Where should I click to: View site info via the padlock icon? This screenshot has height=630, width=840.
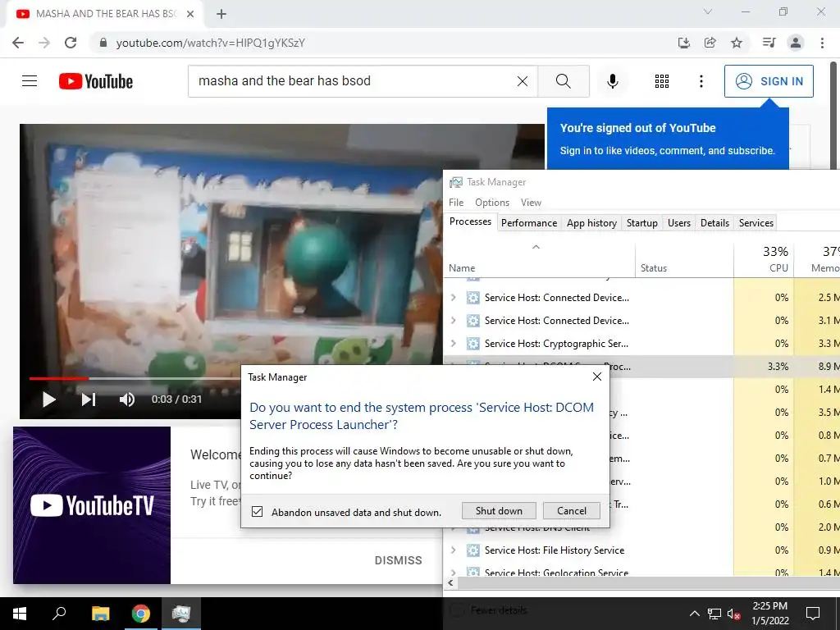point(103,43)
